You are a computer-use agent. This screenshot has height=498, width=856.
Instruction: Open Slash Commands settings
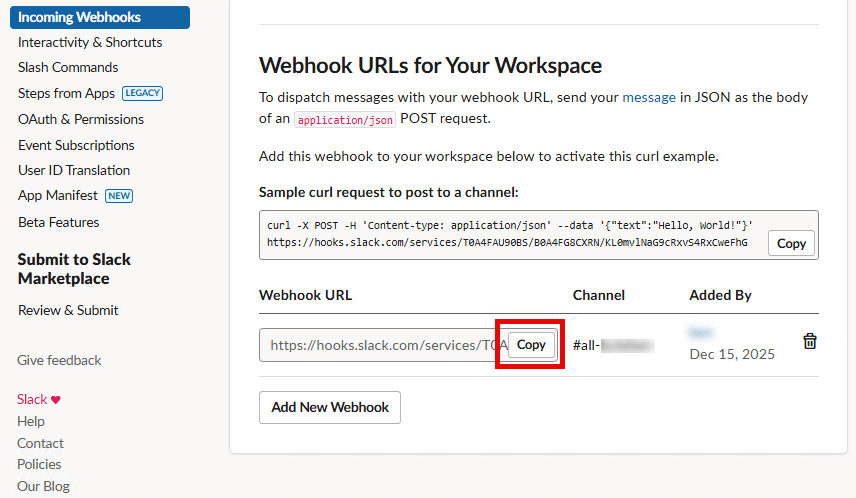click(68, 67)
